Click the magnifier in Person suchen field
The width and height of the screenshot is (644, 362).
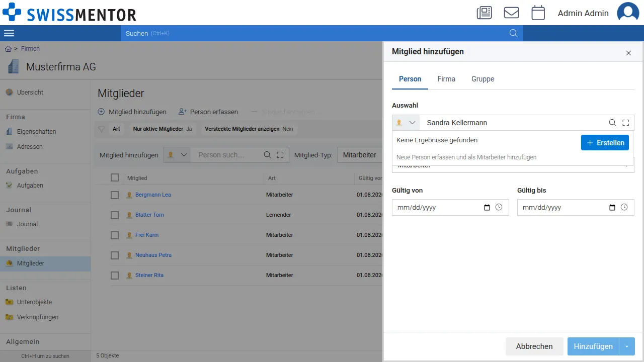coord(268,155)
